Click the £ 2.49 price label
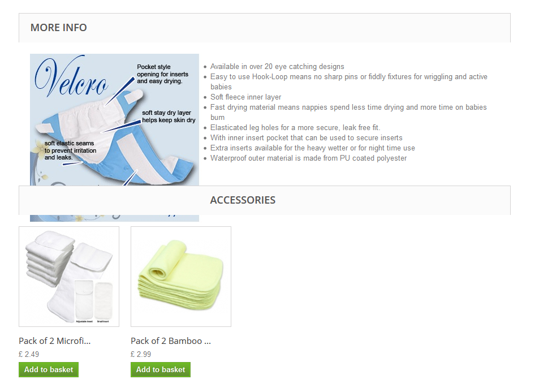Image resolution: width=539 pixels, height=392 pixels. tap(29, 354)
